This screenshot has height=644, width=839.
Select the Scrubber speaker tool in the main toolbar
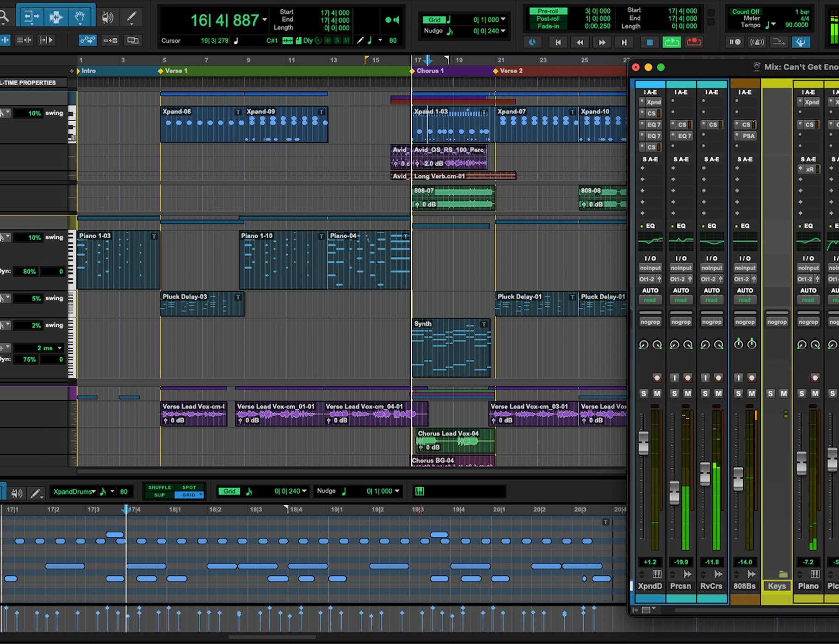click(x=108, y=18)
